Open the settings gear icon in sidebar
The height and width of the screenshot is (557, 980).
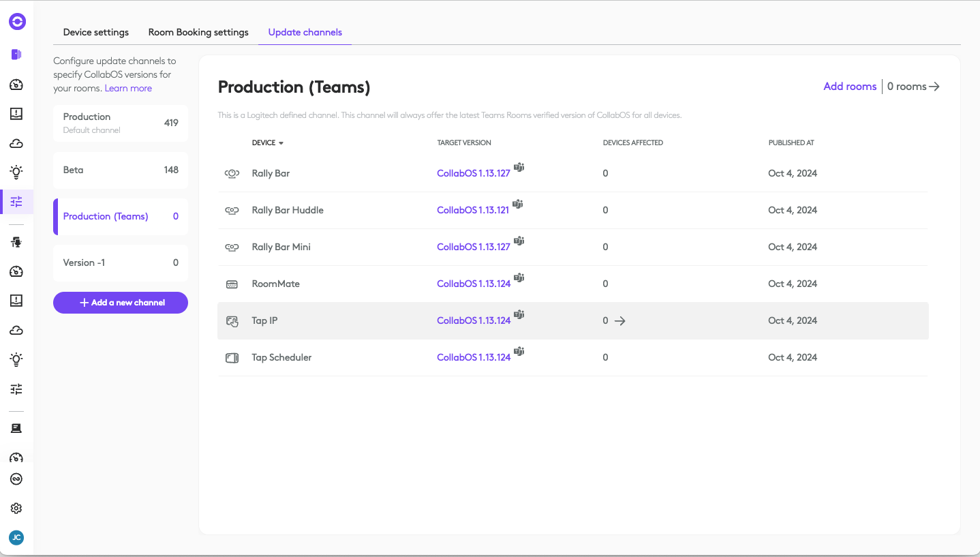point(16,509)
